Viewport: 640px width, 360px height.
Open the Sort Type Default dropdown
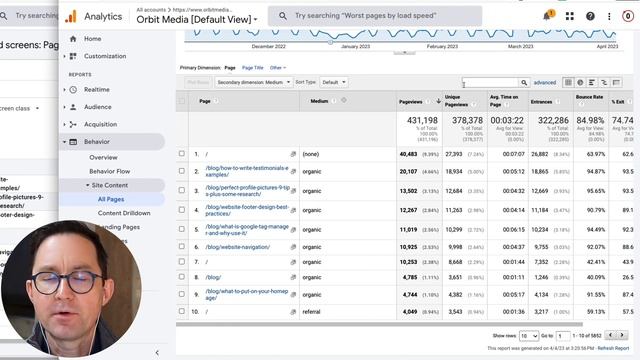point(333,82)
